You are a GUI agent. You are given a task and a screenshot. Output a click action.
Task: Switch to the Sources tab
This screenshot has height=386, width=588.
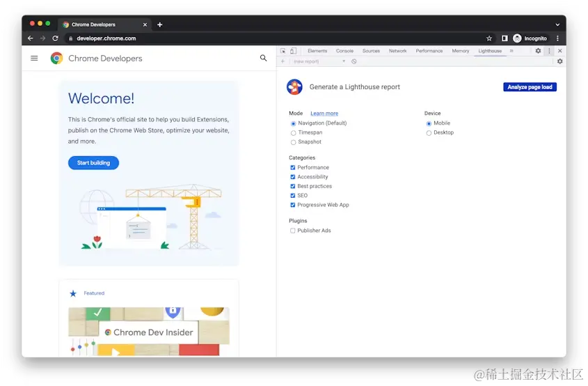click(371, 51)
